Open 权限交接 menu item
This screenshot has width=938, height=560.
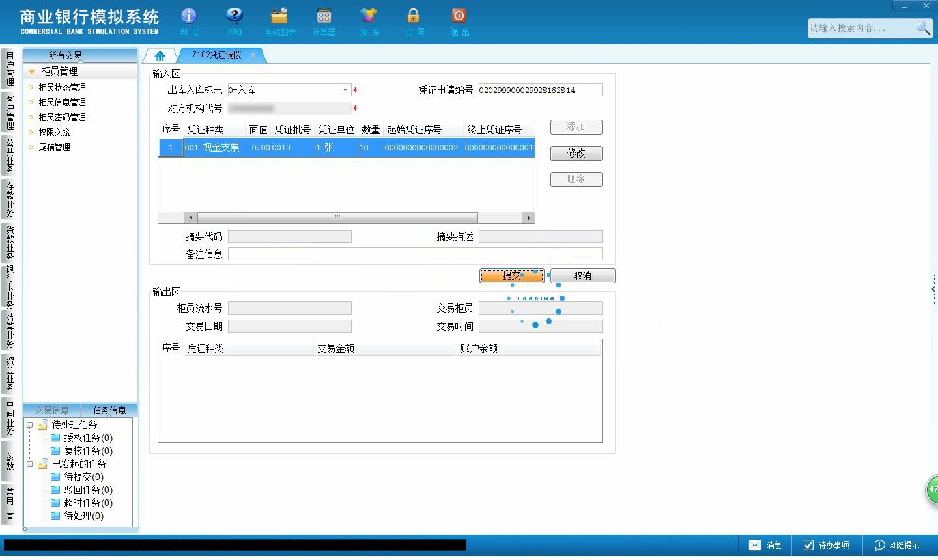[x=54, y=132]
